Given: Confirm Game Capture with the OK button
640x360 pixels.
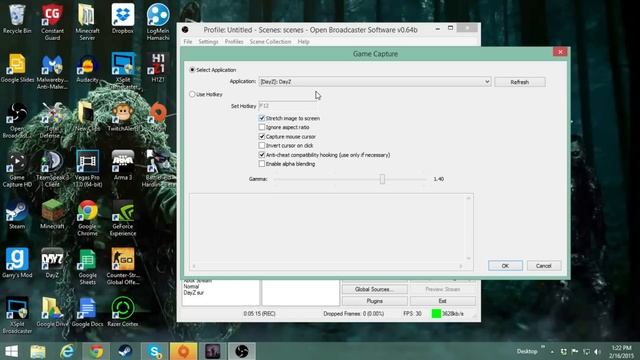Looking at the screenshot, I should [505, 266].
